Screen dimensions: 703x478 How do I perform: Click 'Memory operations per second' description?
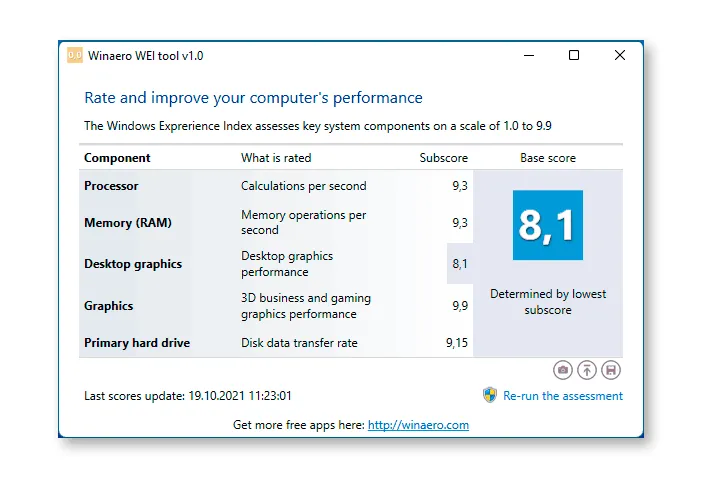(x=304, y=222)
